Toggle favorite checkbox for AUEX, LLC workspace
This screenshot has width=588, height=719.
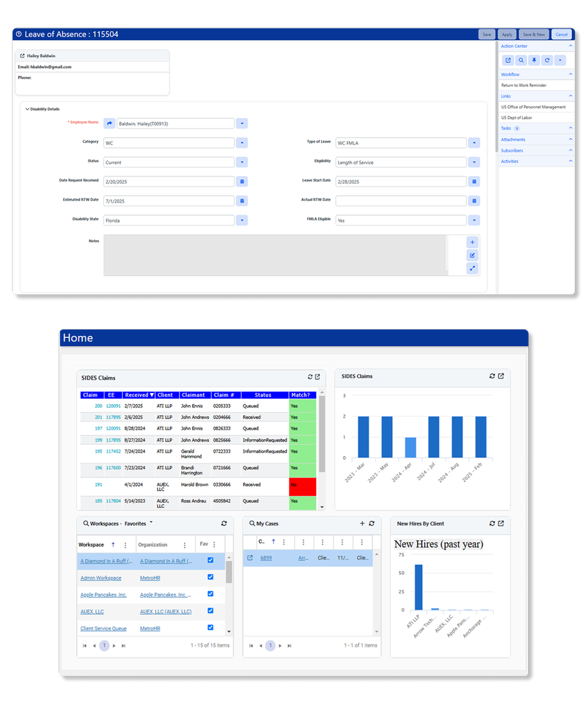[x=210, y=611]
